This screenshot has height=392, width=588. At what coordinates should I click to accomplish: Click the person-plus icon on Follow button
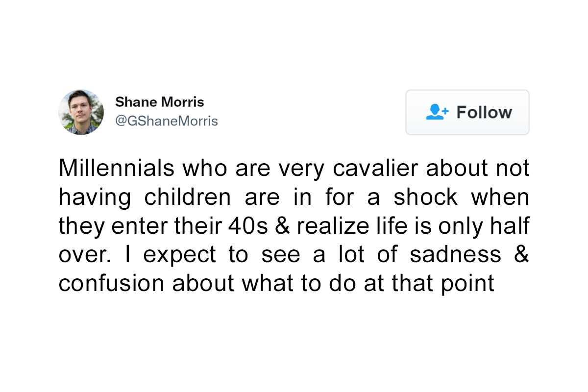(x=437, y=112)
